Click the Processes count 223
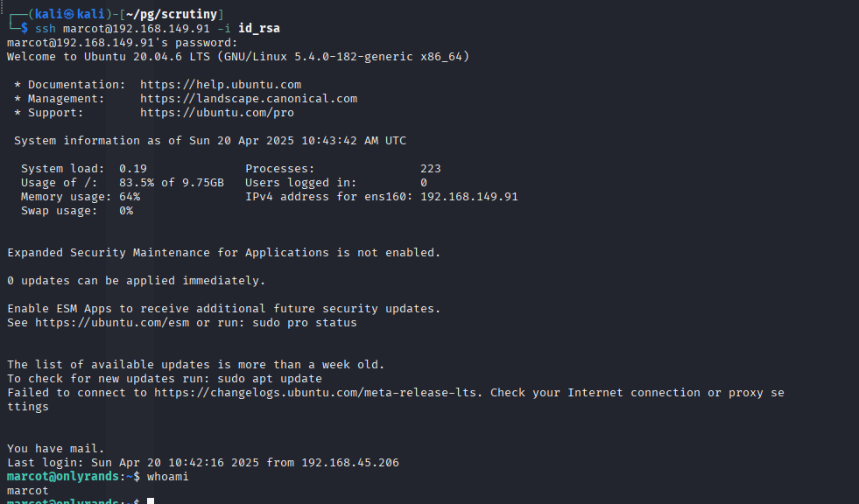Screen dimensions: 859x504 (431, 169)
